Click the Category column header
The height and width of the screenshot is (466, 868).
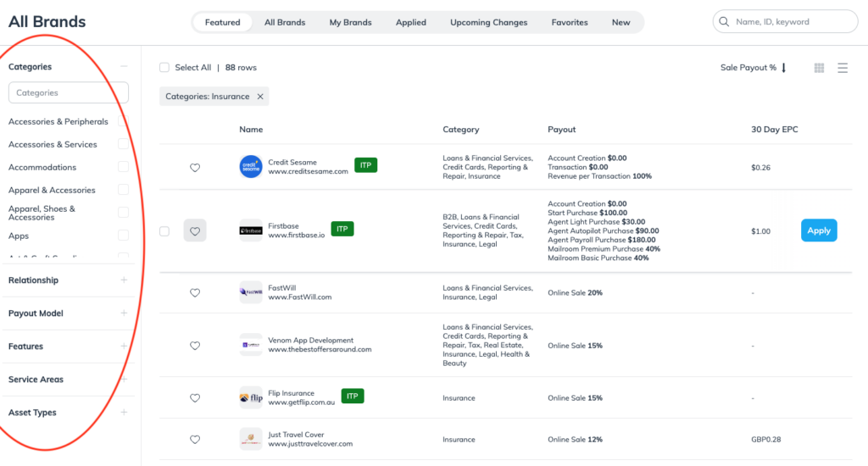click(461, 130)
